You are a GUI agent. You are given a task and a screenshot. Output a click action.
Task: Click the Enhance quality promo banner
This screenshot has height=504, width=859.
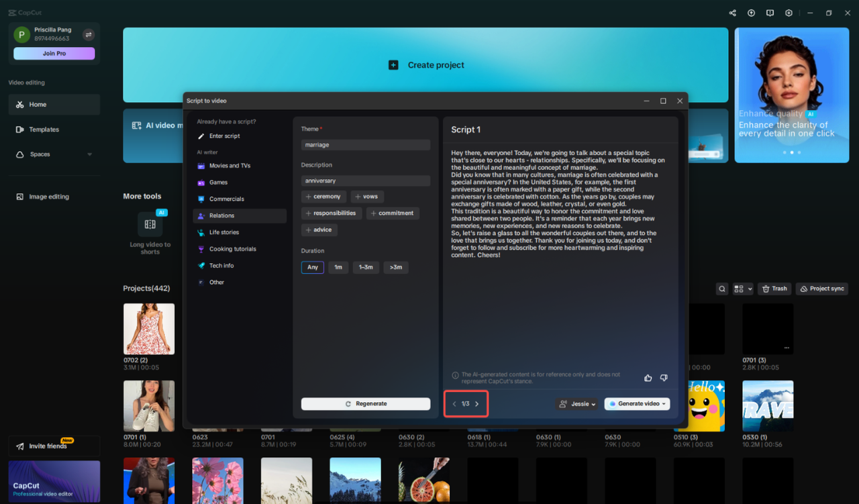791,95
